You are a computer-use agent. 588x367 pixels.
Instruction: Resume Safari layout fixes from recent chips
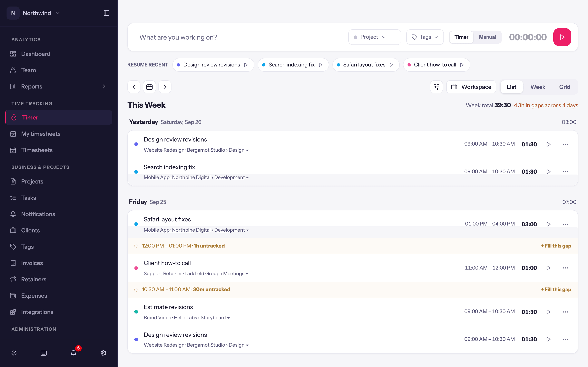pos(366,65)
